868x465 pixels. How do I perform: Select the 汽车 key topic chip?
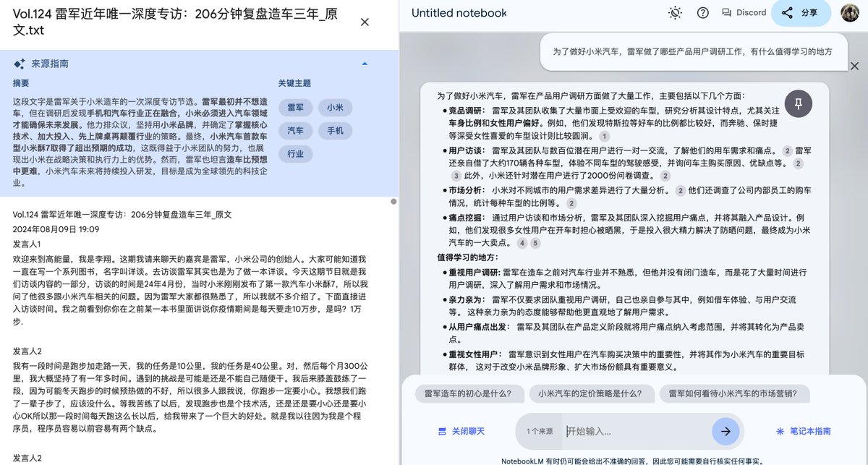pyautogui.click(x=295, y=130)
